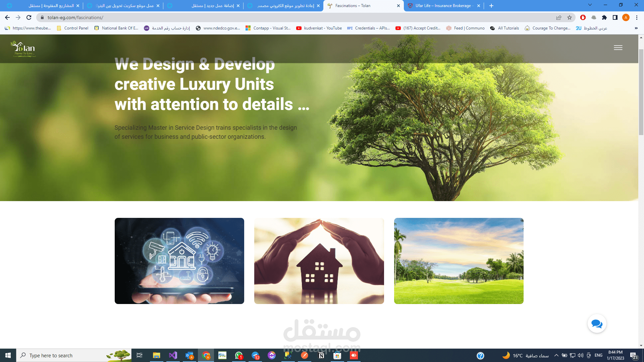
Task: Reload the current page
Action: click(x=29, y=17)
